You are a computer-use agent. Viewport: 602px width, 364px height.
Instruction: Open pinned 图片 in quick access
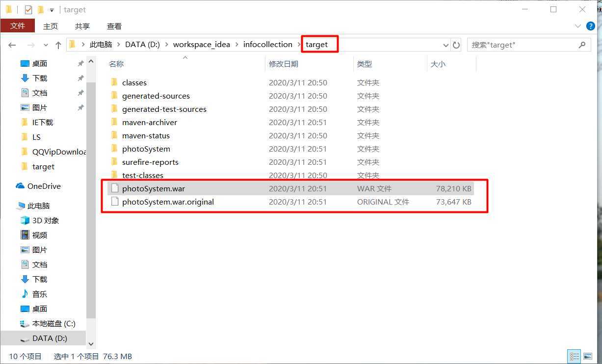coord(40,107)
